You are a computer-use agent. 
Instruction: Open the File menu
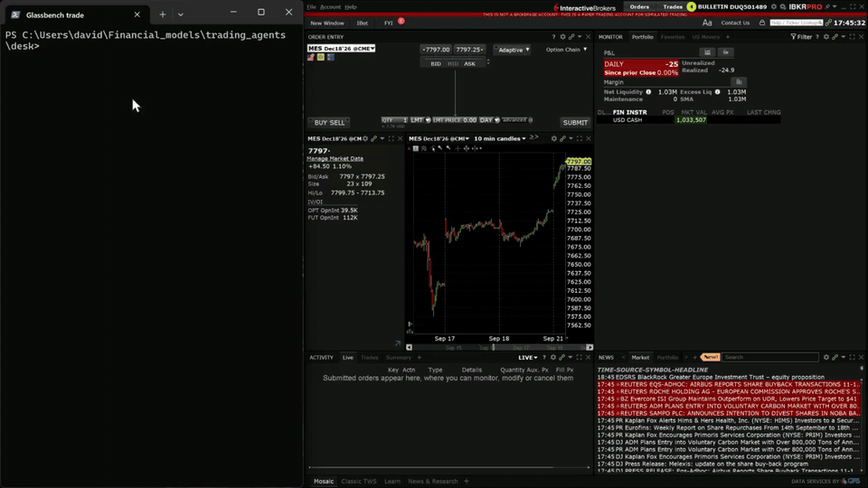coord(312,7)
